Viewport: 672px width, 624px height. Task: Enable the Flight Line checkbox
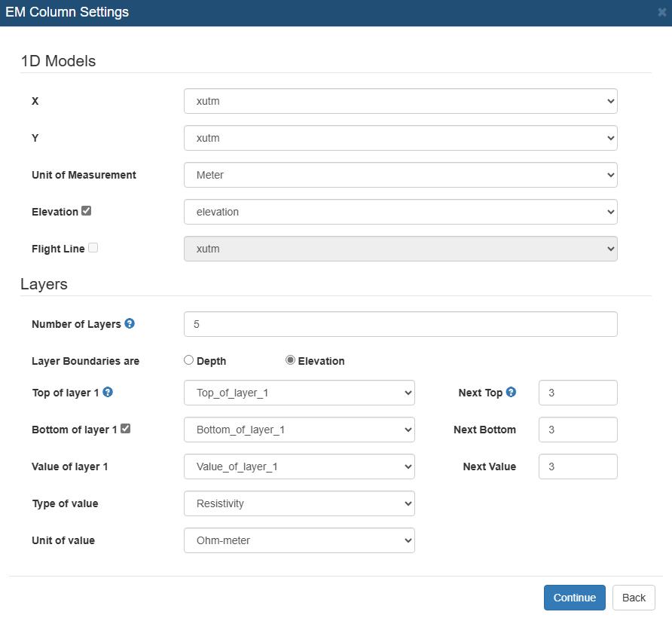pos(93,248)
